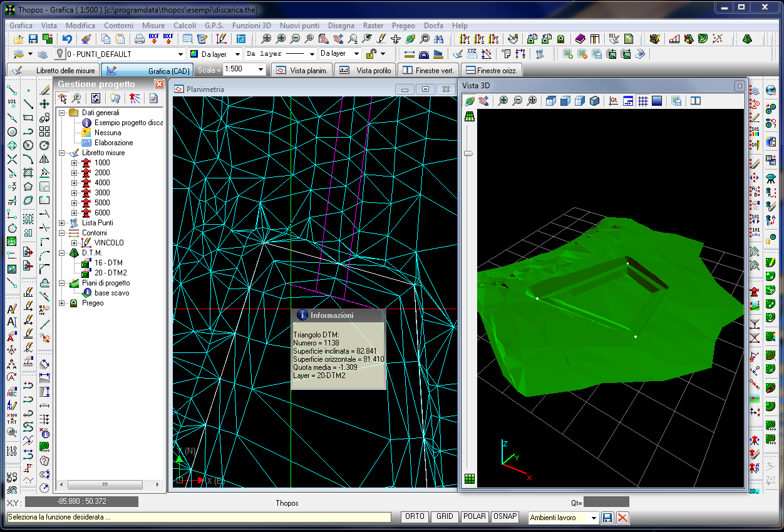The width and height of the screenshot is (784, 532).
Task: Click the Save floppy icon in top toolbar
Action: [33, 39]
